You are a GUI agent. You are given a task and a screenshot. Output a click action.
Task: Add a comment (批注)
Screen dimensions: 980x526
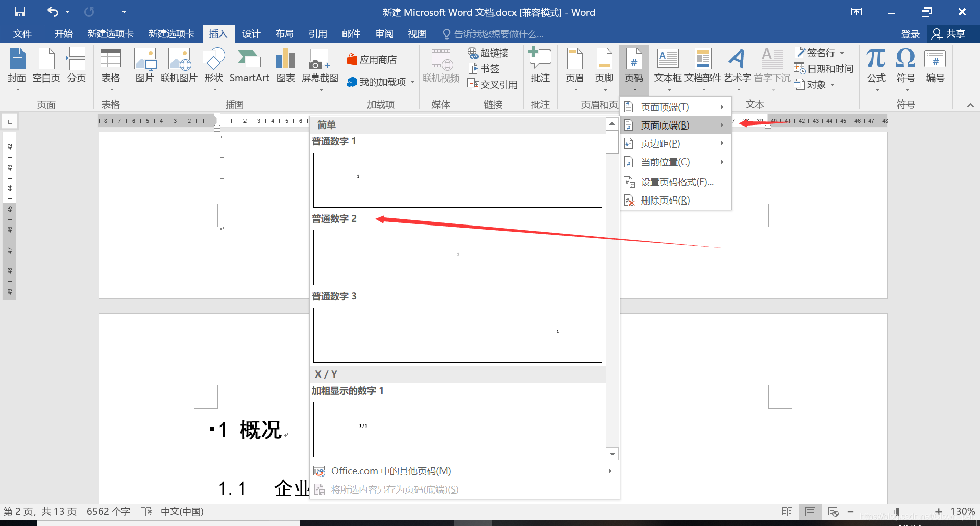(x=540, y=66)
